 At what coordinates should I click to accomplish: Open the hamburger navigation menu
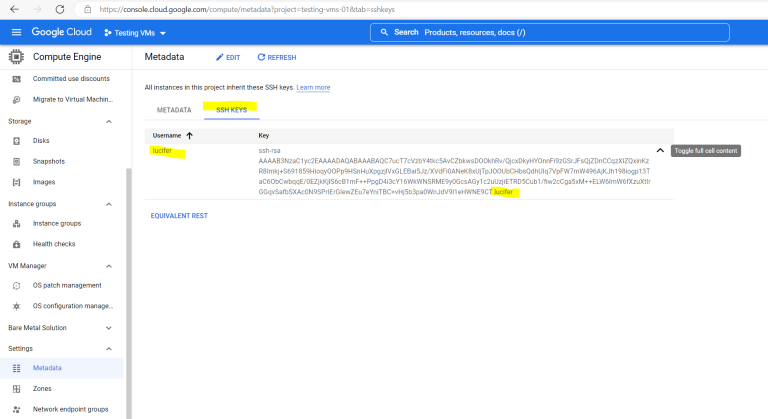point(16,32)
